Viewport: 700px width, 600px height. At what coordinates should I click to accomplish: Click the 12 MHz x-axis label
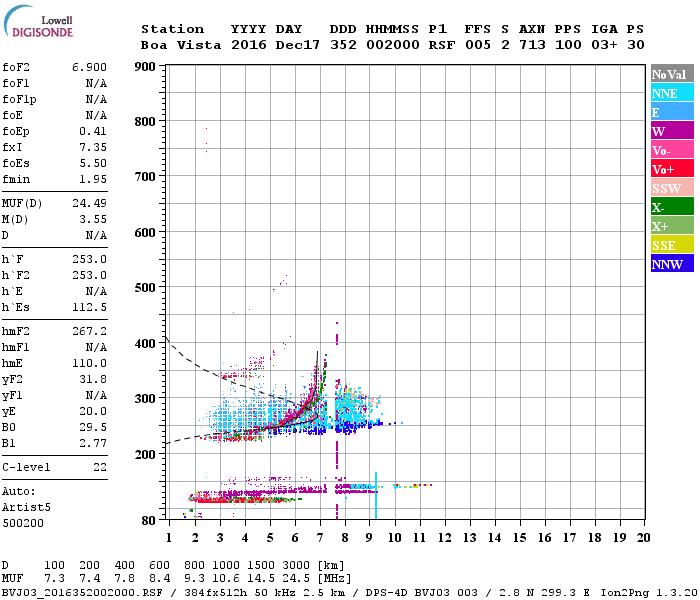444,538
